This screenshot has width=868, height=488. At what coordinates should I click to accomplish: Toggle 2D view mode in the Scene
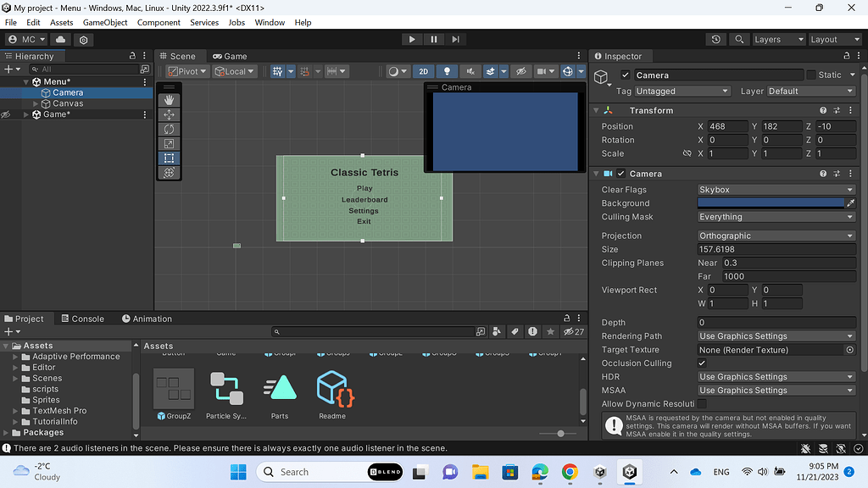[424, 71]
